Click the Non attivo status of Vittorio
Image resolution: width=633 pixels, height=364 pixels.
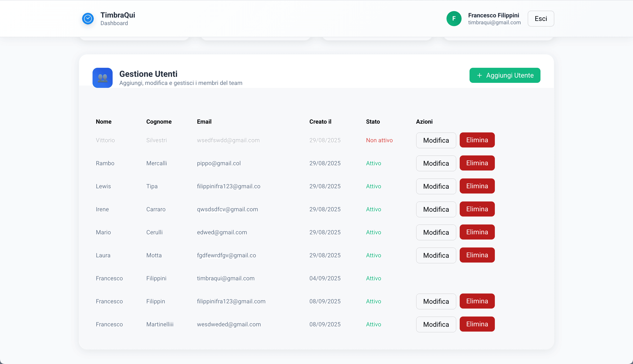(x=379, y=140)
